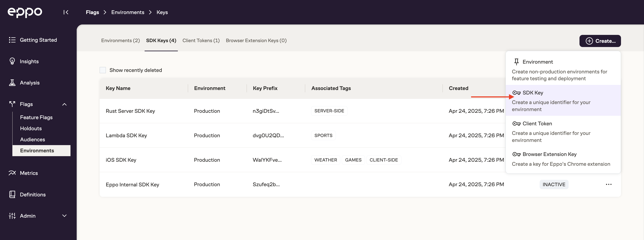Click the Environments breadcrumb link
Image resolution: width=644 pixels, height=240 pixels.
point(128,12)
